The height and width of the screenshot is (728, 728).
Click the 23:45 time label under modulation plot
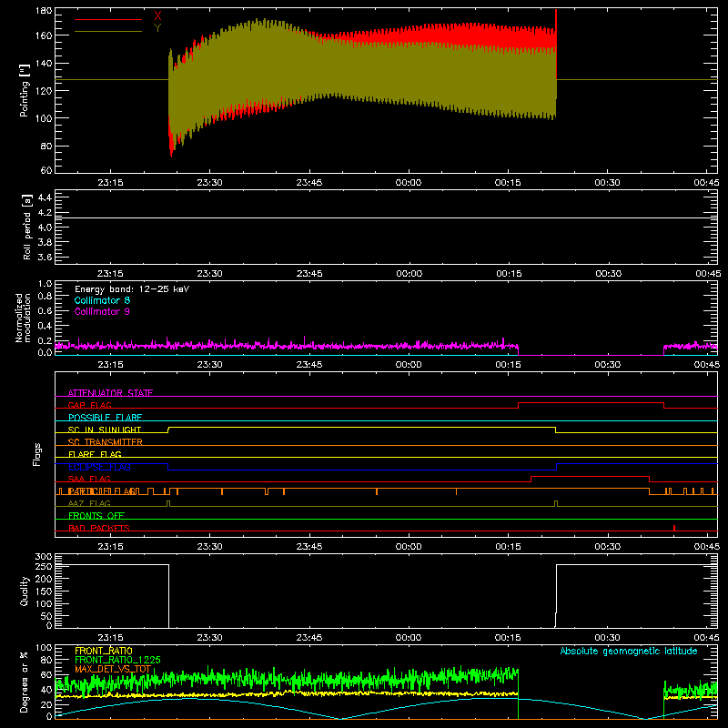[x=309, y=365]
